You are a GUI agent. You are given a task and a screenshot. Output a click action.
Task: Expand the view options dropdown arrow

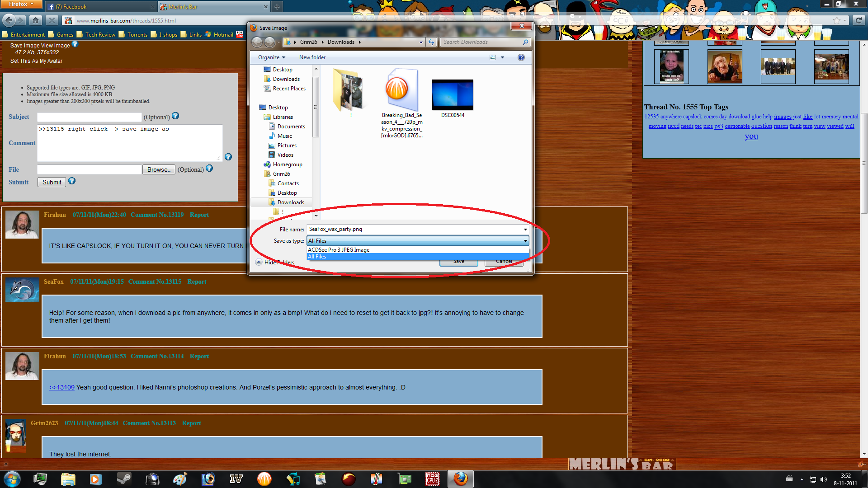(502, 57)
